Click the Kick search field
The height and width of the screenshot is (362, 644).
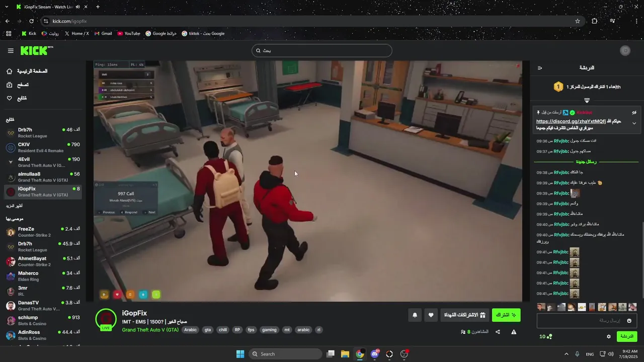point(322,50)
